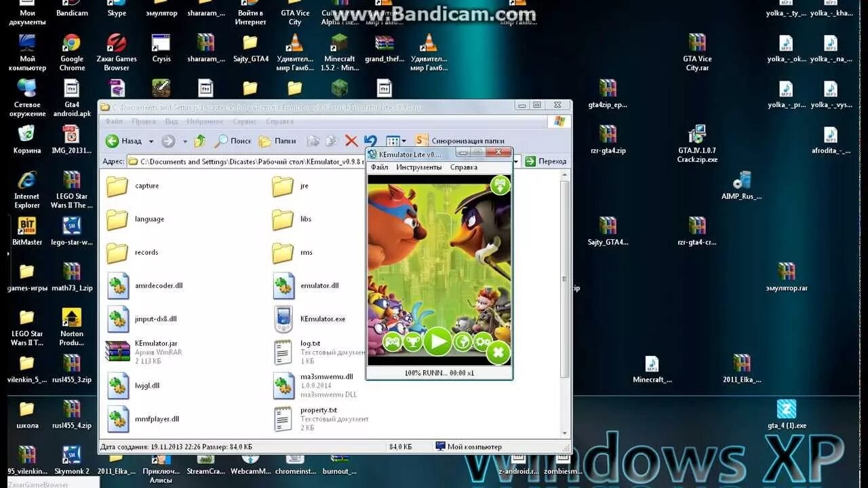Click the blue Undo arrow icon

tap(370, 140)
